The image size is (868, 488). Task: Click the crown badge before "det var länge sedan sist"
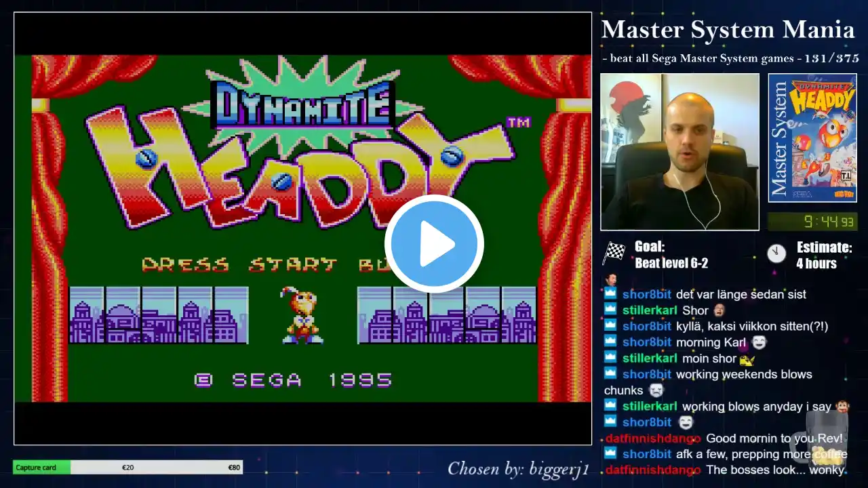(x=610, y=294)
